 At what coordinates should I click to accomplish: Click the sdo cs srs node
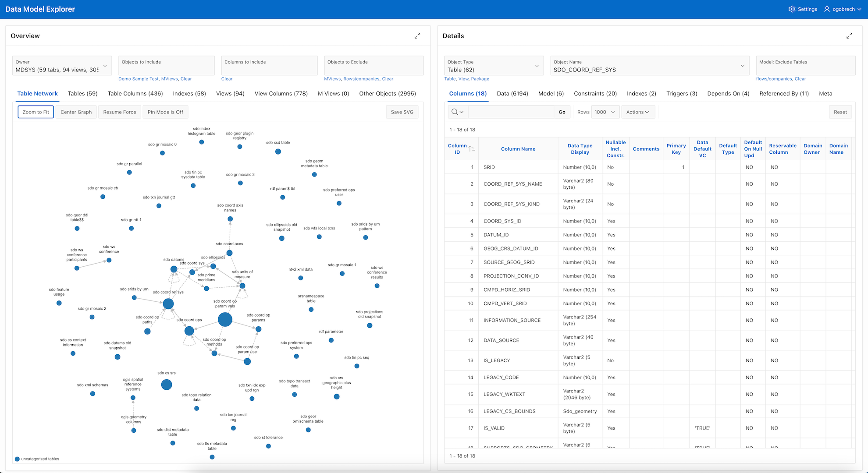click(167, 385)
